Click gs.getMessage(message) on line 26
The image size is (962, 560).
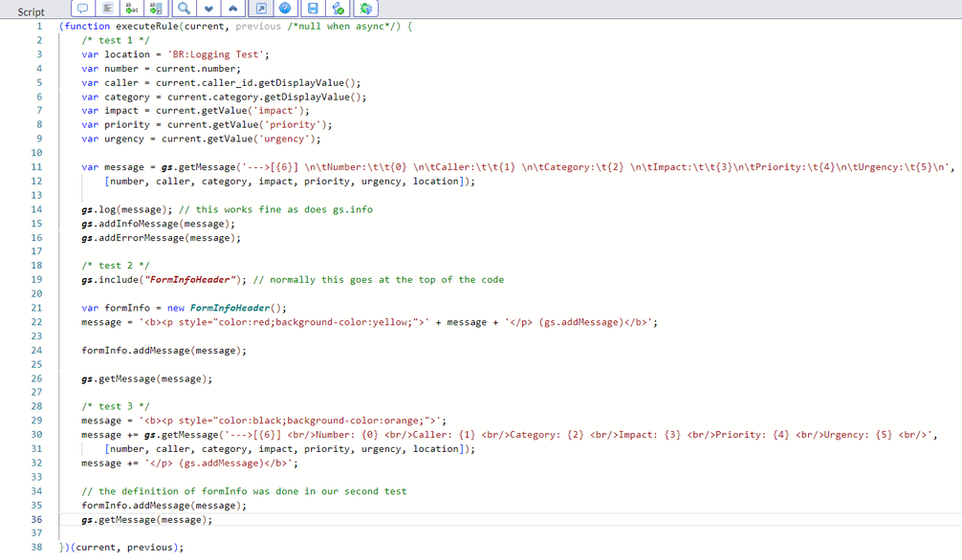(x=146, y=378)
